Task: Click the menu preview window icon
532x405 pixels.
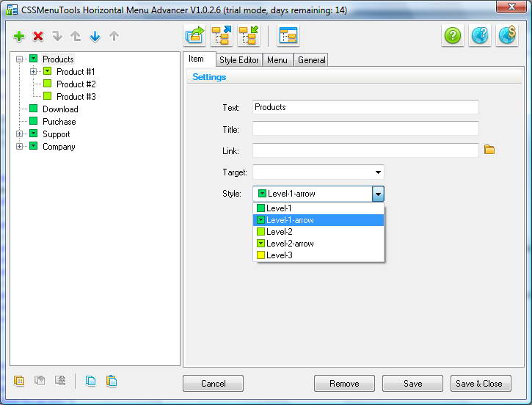Action: [288, 35]
